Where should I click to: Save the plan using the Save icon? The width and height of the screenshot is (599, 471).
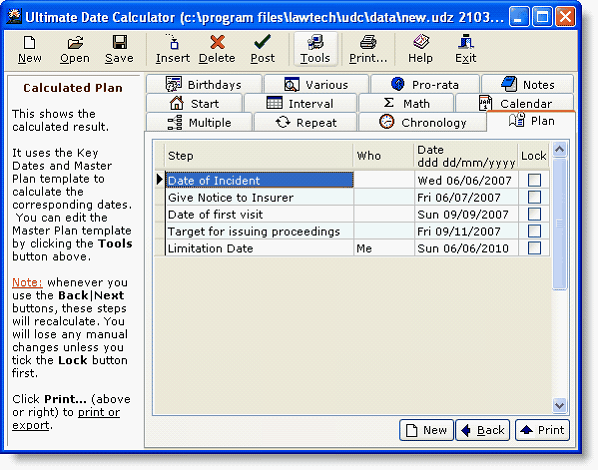[119, 49]
